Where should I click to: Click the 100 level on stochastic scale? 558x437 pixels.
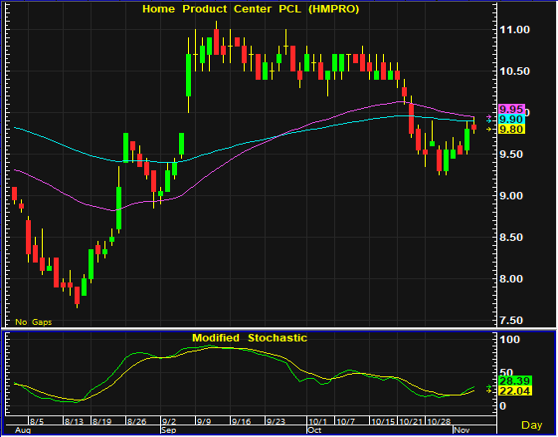510,339
